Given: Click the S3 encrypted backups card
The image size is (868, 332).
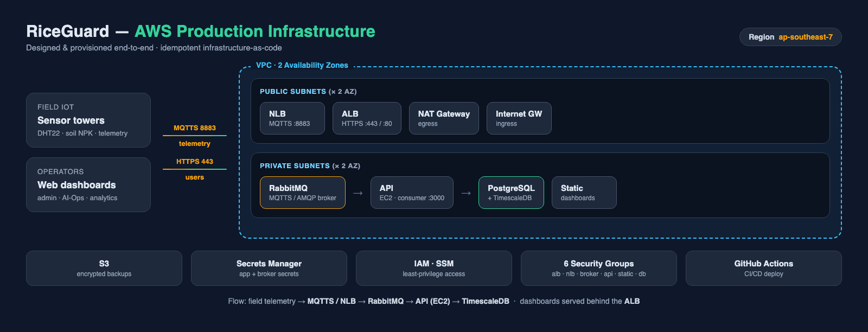Looking at the screenshot, I should coord(104,268).
